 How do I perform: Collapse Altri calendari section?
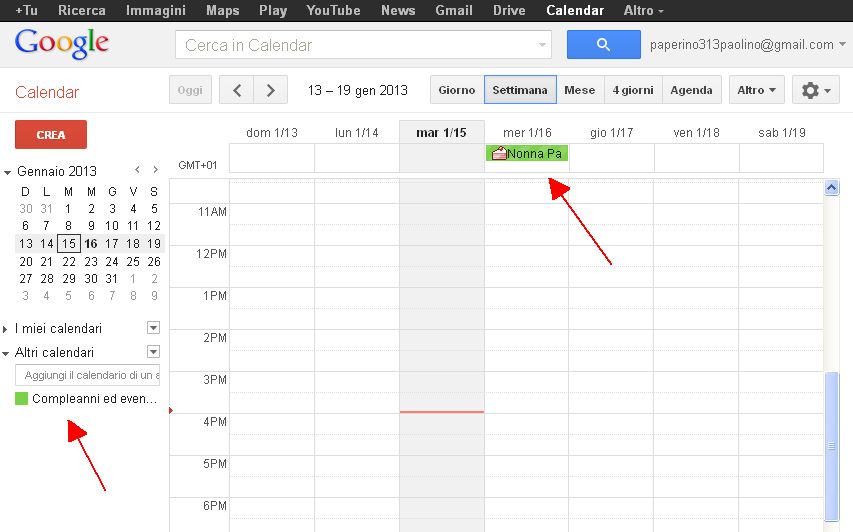(x=5, y=353)
